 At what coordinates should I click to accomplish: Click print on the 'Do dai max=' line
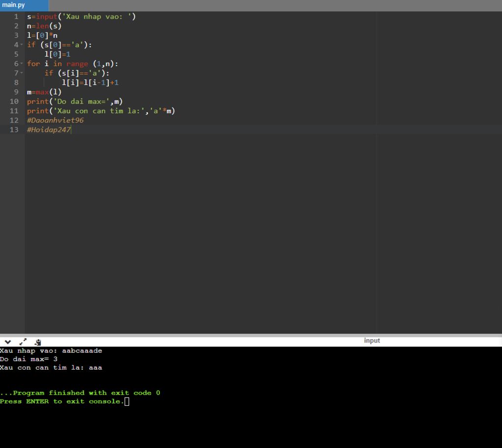pos(38,101)
